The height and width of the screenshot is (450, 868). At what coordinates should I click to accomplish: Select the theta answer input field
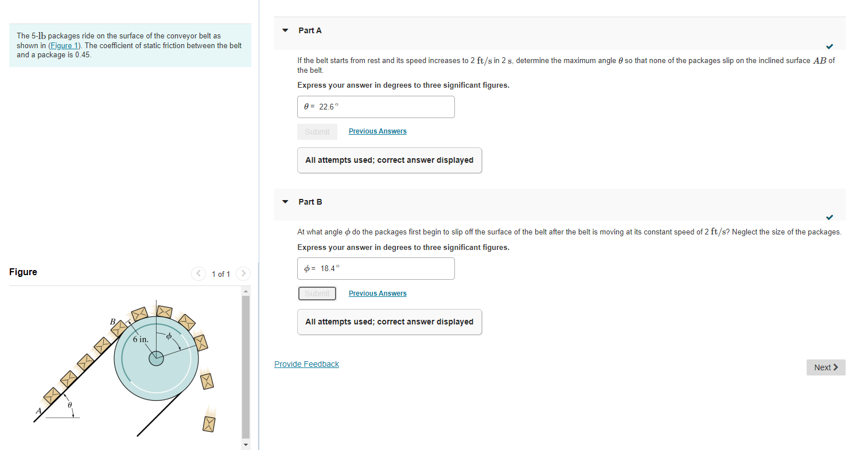376,107
